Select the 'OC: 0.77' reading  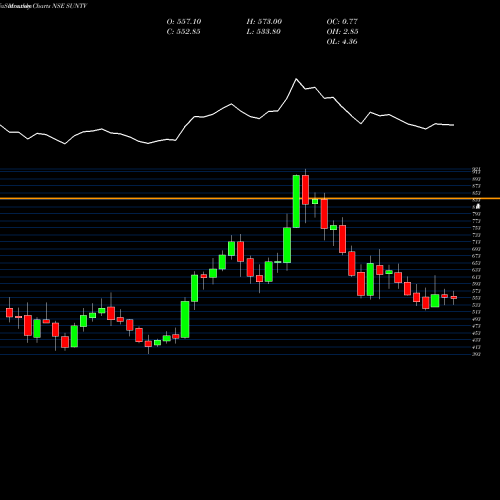click(x=342, y=22)
